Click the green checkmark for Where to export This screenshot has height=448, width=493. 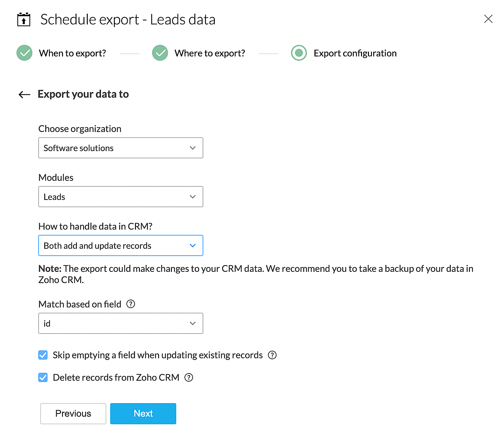coord(160,53)
